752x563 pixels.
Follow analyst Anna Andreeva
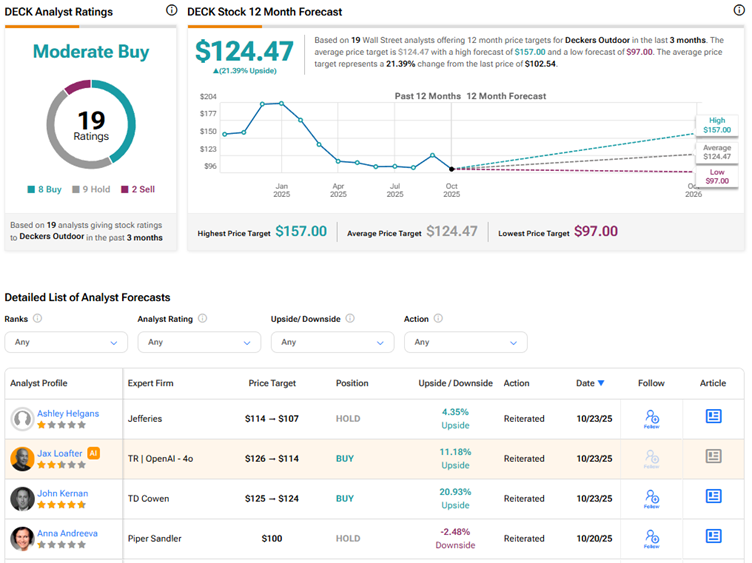[651, 537]
